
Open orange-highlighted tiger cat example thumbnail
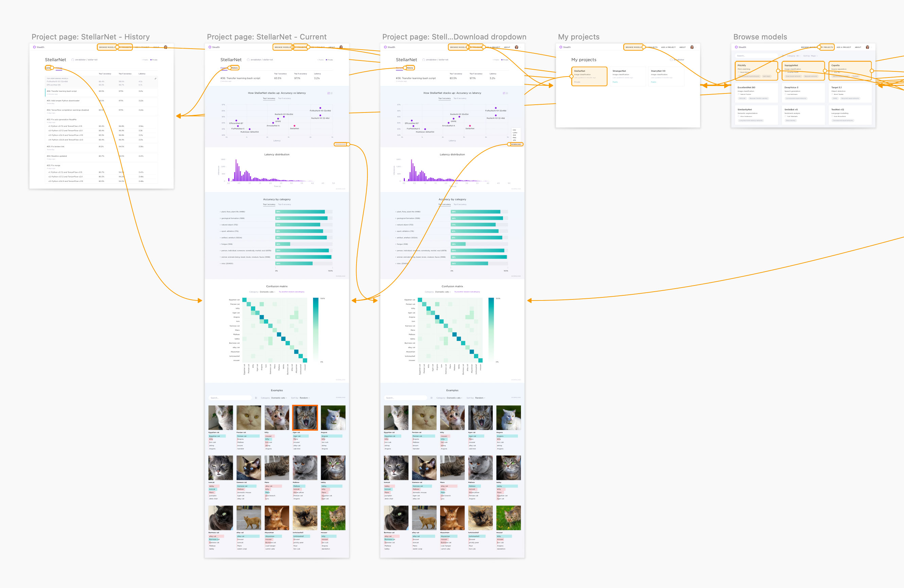point(305,418)
